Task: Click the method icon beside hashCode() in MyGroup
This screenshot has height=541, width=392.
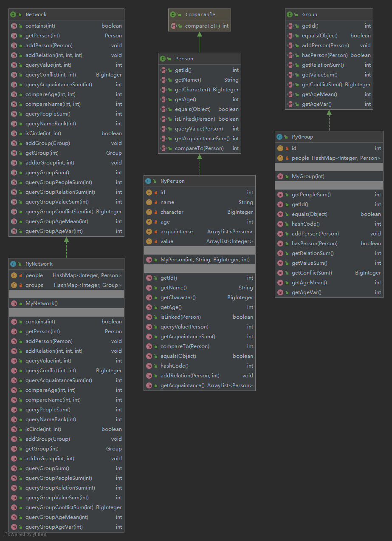Action: point(280,224)
